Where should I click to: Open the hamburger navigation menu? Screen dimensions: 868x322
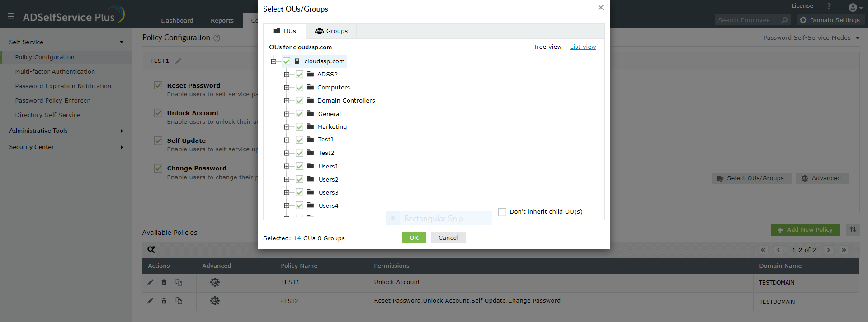11,17
